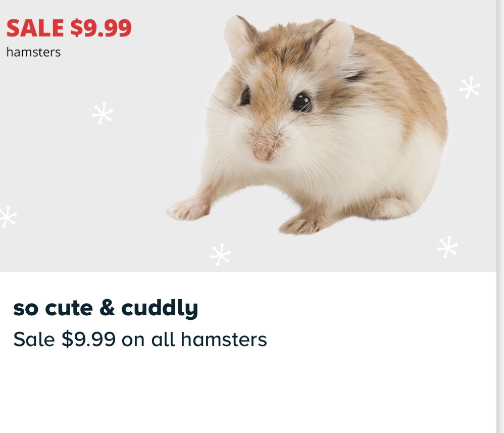Click the hamster's outstretched front paw
The image size is (504, 433).
pos(189,210)
